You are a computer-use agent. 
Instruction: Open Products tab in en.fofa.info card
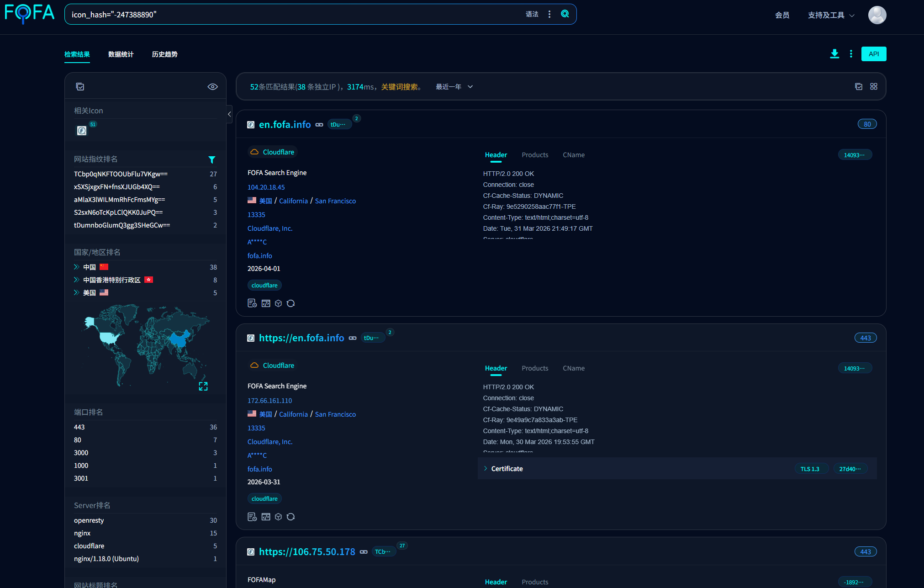point(535,155)
